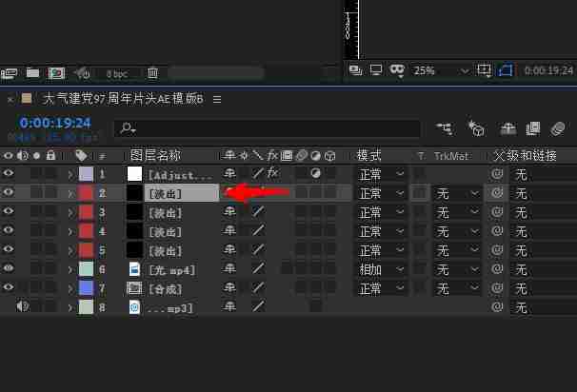The image size is (577, 392).
Task: Open choose grid and guide options icon
Action: coord(484,69)
